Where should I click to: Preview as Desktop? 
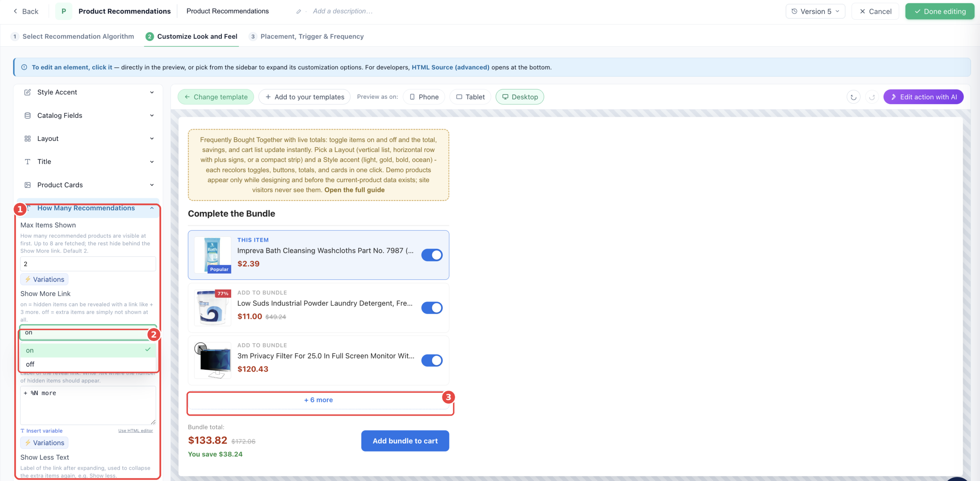coord(520,97)
